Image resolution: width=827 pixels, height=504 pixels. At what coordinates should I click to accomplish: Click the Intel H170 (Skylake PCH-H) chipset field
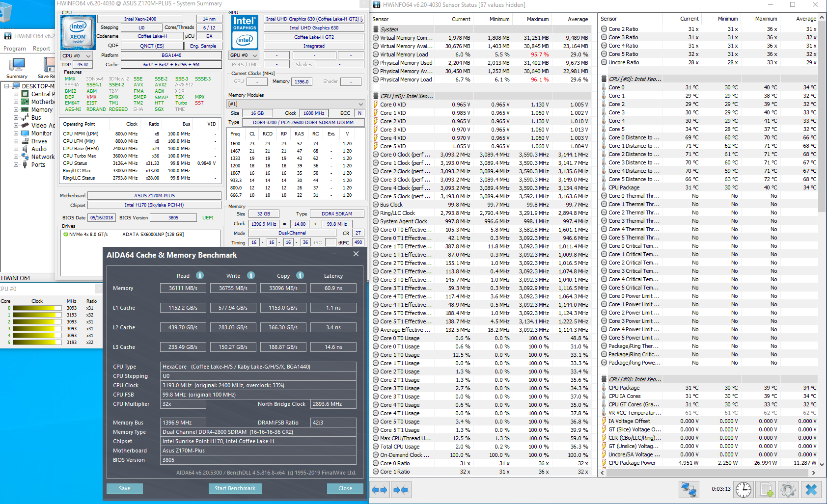coord(154,205)
